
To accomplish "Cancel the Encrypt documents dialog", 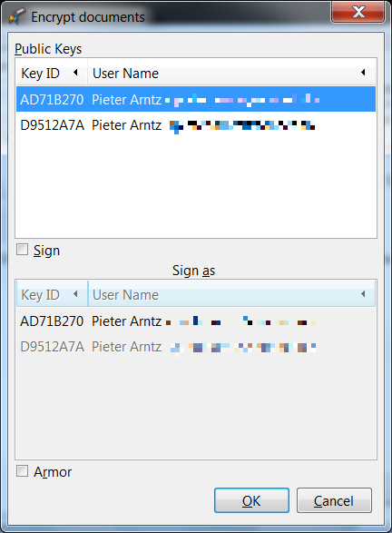I will [x=334, y=500].
